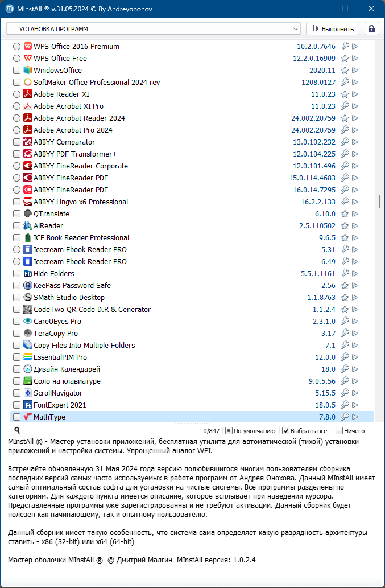Click the '0/847' selected counter
Viewport: 385px width, 588px height.
point(211,431)
